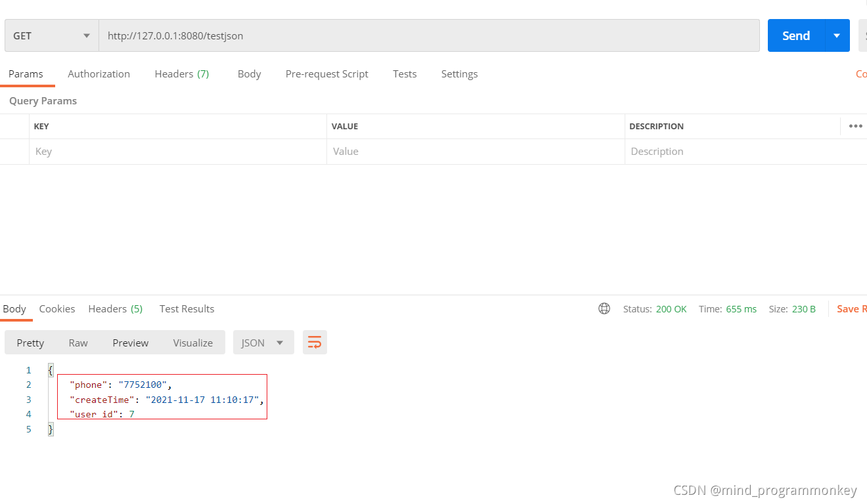Switch to the Params tab
The height and width of the screenshot is (504, 867).
[26, 74]
